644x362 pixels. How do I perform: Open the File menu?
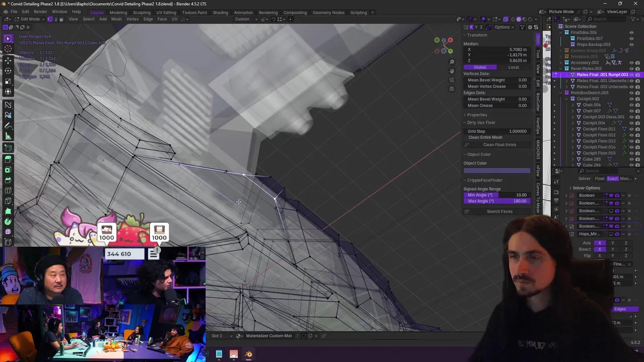pos(14,12)
